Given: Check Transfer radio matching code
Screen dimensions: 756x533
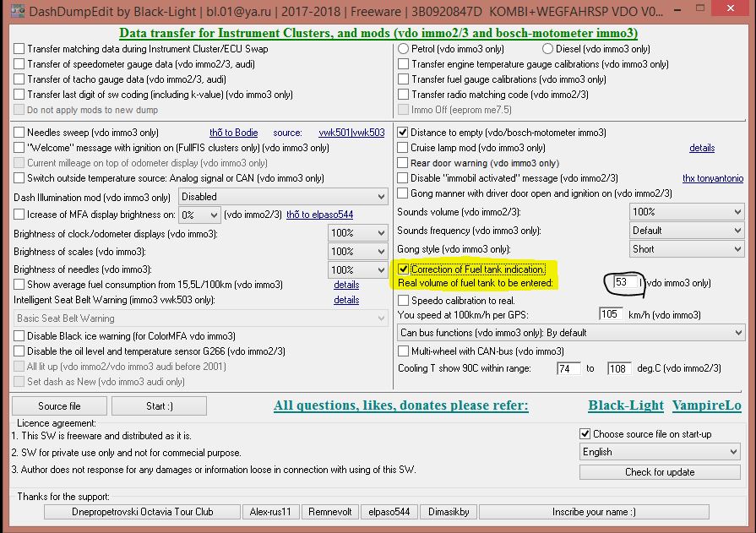Looking at the screenshot, I should (403, 95).
